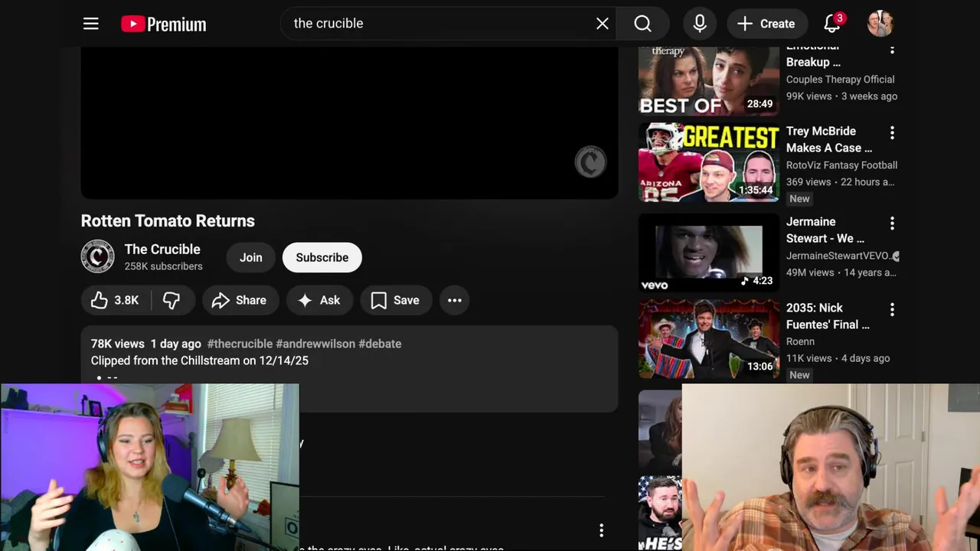Open notifications bell with 3 alerts
This screenshot has height=551, width=980.
coord(833,24)
